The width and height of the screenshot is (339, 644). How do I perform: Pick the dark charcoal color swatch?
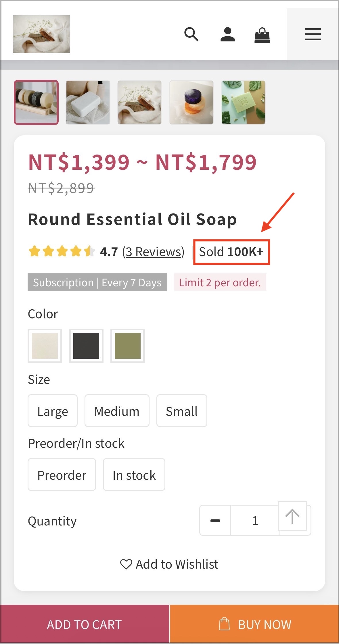tap(86, 346)
